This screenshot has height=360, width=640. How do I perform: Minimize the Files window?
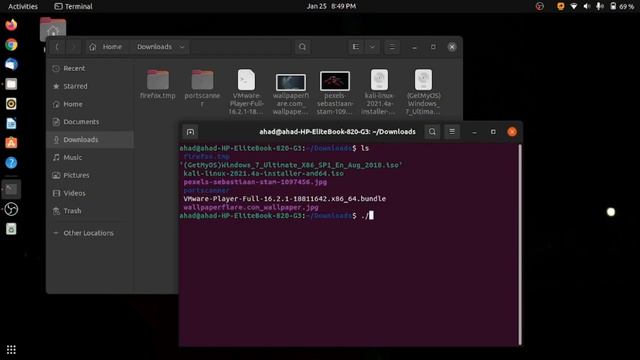(x=414, y=47)
